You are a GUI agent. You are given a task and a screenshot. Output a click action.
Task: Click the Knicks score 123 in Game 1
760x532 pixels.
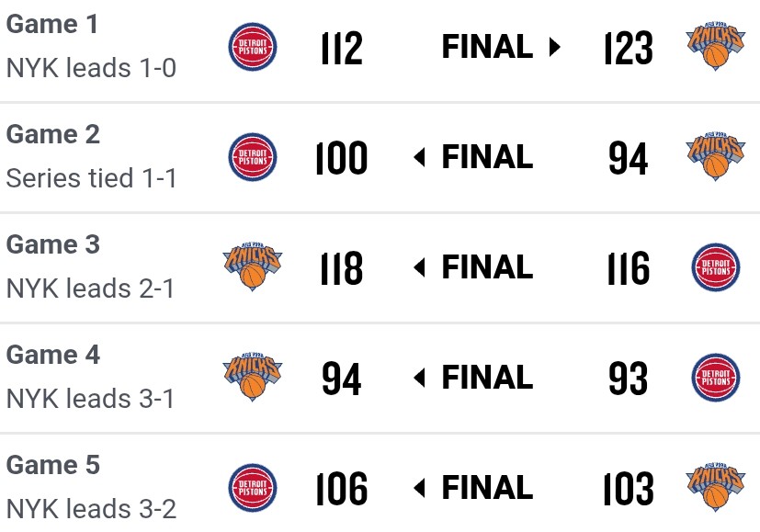pos(629,48)
